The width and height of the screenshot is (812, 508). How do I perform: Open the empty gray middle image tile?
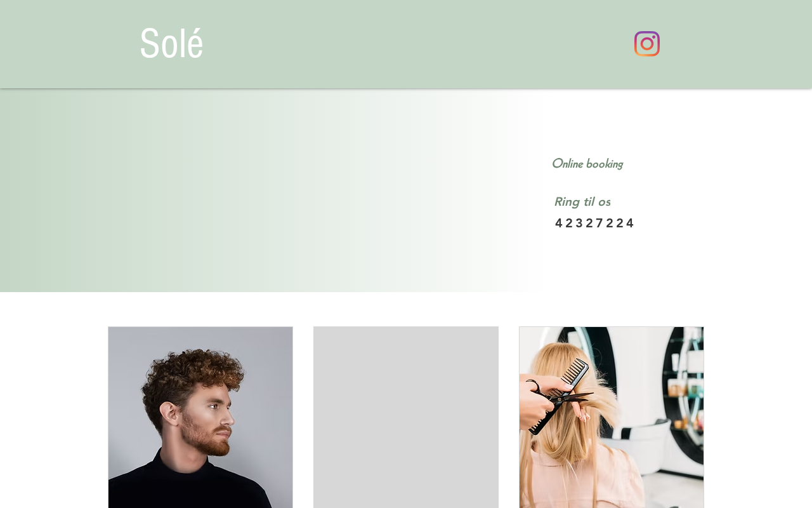tap(406, 417)
